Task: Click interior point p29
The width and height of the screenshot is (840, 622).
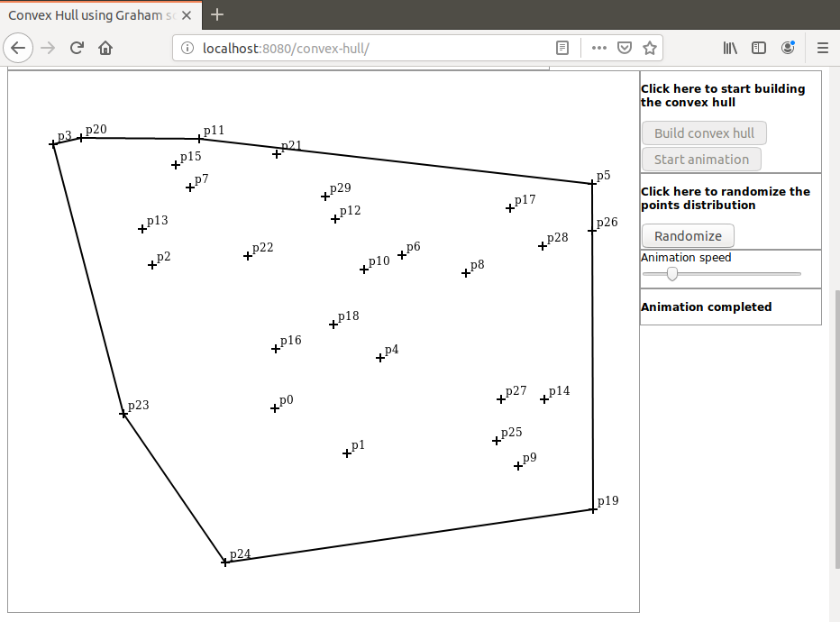Action: tap(325, 197)
